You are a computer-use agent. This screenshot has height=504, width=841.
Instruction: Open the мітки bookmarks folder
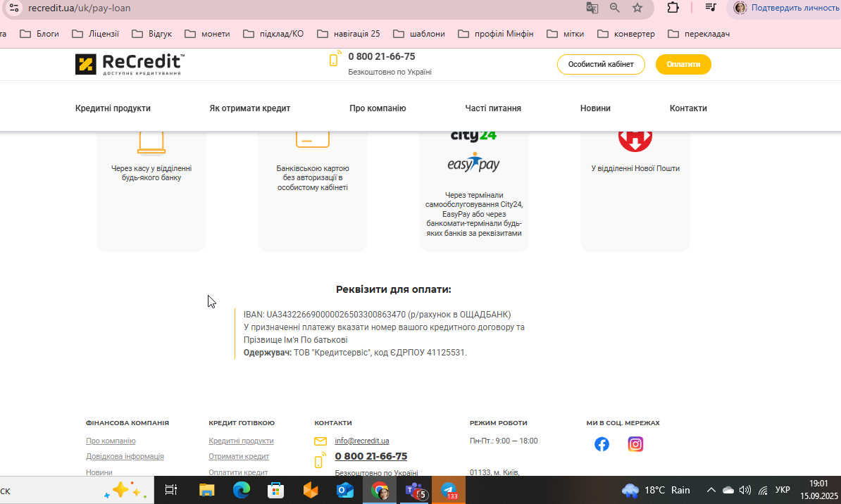click(x=565, y=34)
